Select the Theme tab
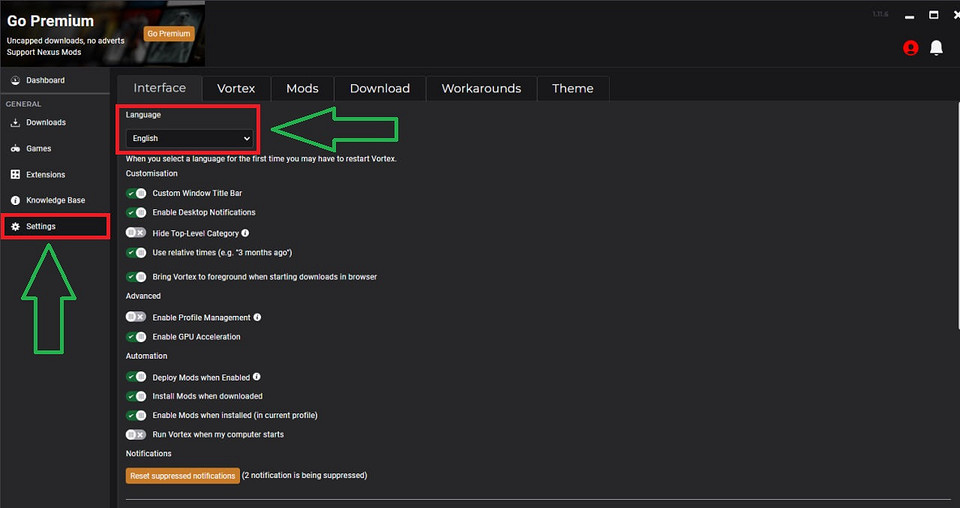Viewport: 960px width, 508px height. coord(572,89)
